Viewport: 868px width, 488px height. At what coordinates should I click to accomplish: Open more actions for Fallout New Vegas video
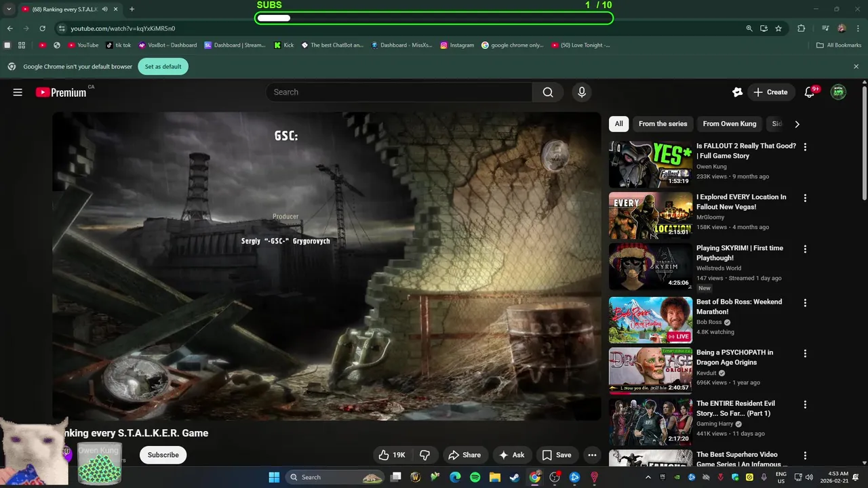click(x=805, y=198)
